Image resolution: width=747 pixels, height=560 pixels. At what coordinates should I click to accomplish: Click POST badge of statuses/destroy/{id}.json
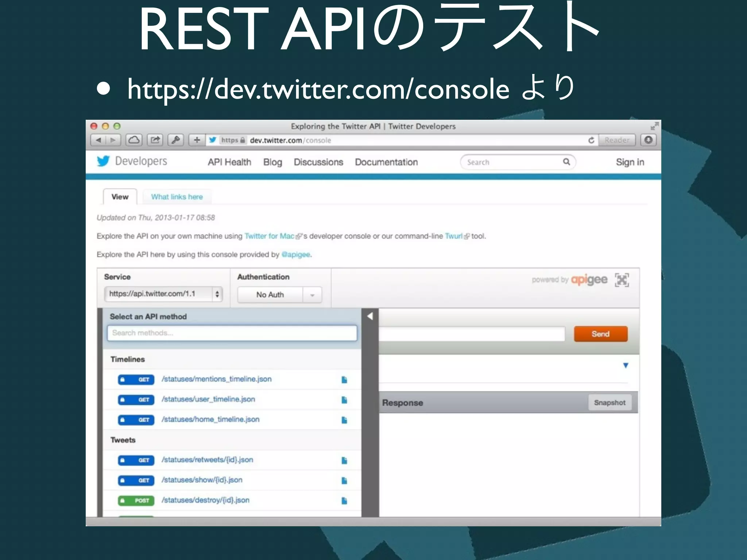tap(136, 501)
